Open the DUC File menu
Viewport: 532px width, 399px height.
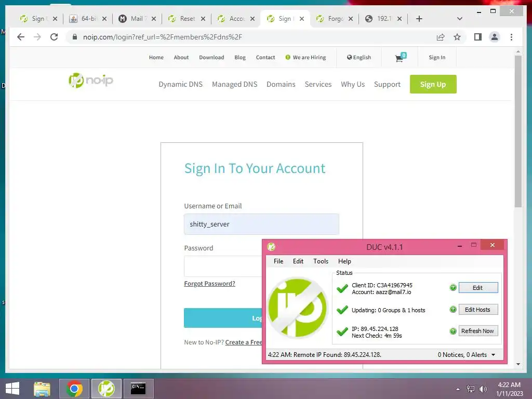[x=278, y=261]
